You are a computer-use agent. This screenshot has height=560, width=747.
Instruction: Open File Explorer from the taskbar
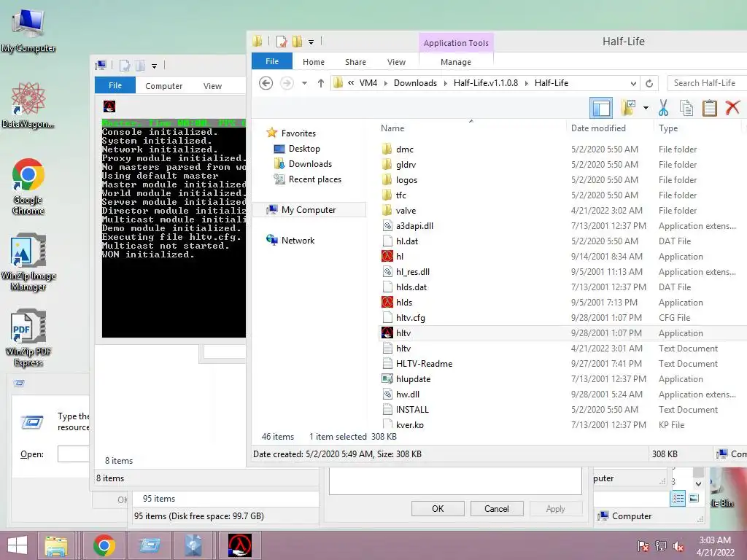tap(56, 545)
